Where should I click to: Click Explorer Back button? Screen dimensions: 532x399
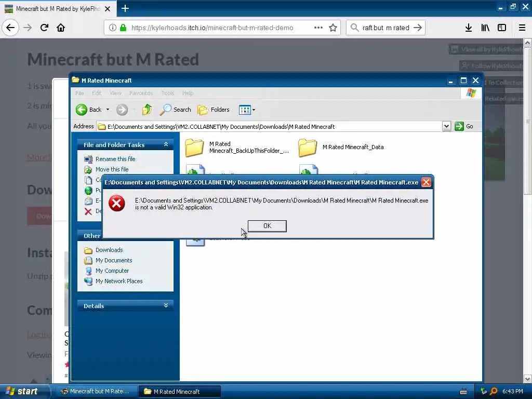point(89,110)
